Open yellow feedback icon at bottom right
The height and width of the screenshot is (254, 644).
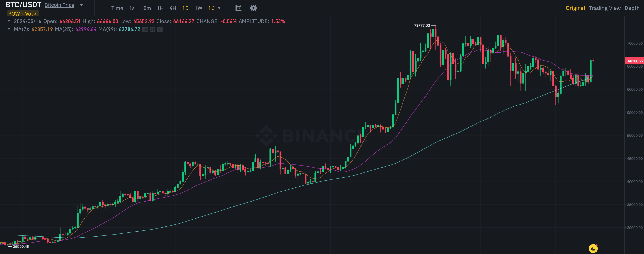(x=593, y=248)
